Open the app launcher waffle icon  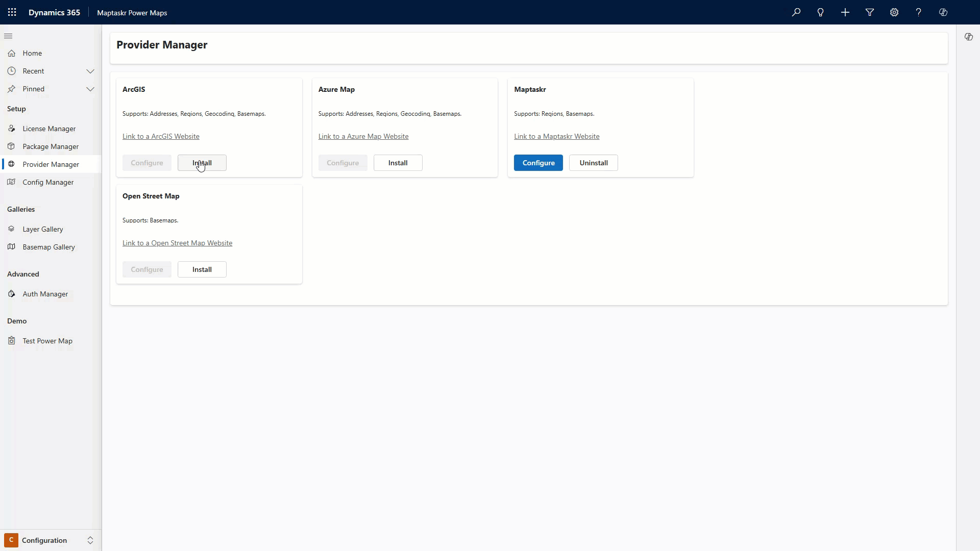[12, 12]
